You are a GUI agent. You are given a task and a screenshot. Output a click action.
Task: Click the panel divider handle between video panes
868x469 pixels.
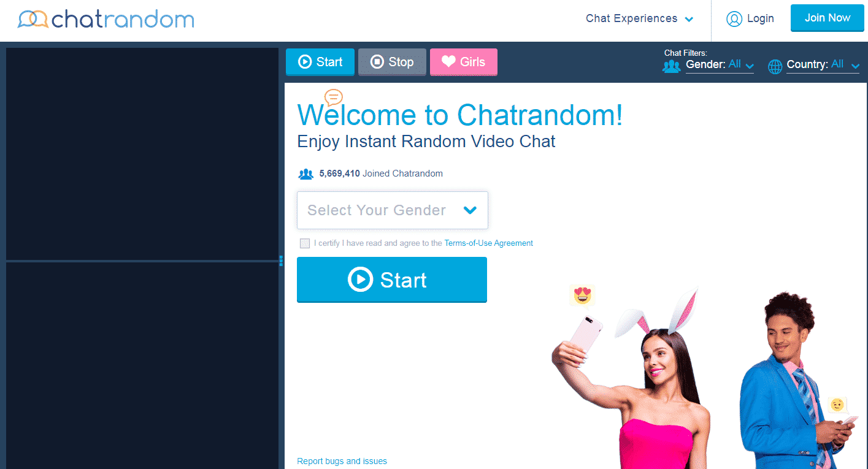click(x=281, y=261)
